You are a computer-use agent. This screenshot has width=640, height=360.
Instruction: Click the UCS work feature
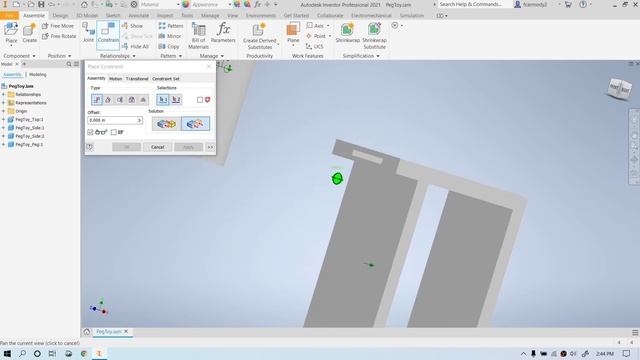pyautogui.click(x=315, y=47)
